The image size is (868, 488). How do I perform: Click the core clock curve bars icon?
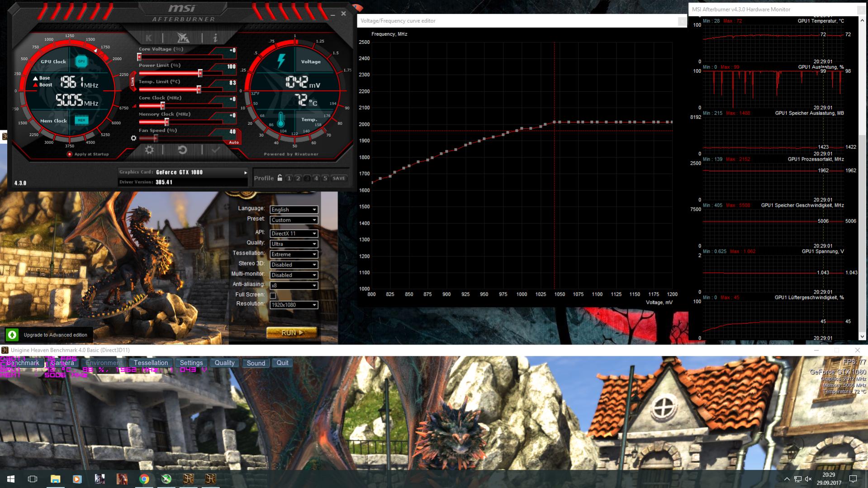[134, 106]
